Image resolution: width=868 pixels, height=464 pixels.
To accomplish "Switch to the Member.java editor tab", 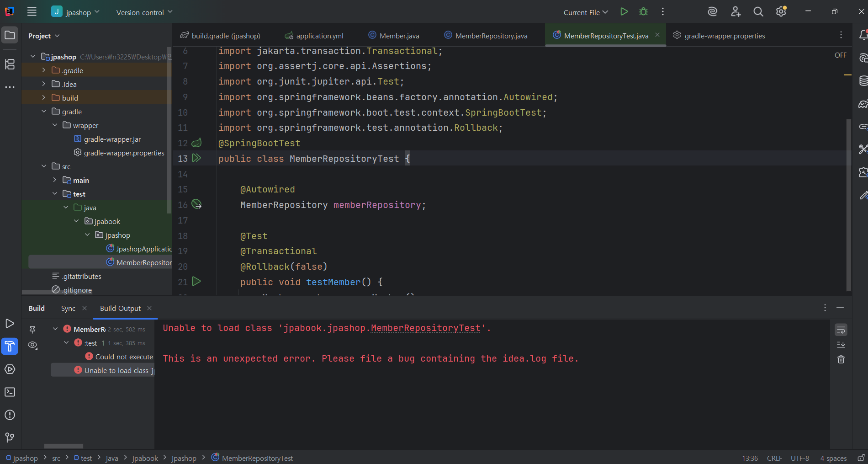I will pos(399,36).
